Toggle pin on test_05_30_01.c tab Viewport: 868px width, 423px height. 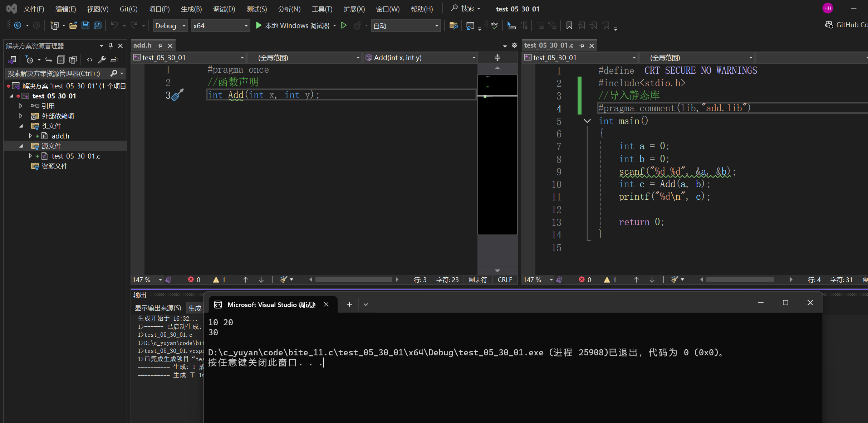point(582,46)
